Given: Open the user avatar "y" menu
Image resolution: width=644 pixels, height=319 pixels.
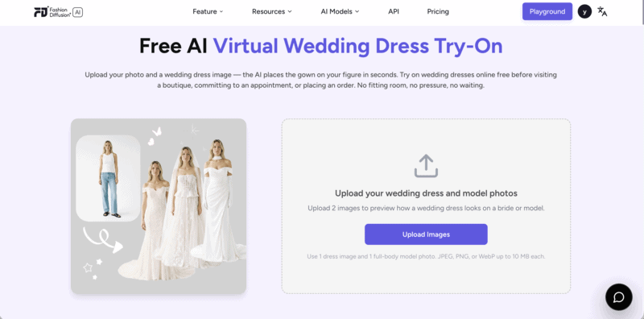Looking at the screenshot, I should (584, 11).
